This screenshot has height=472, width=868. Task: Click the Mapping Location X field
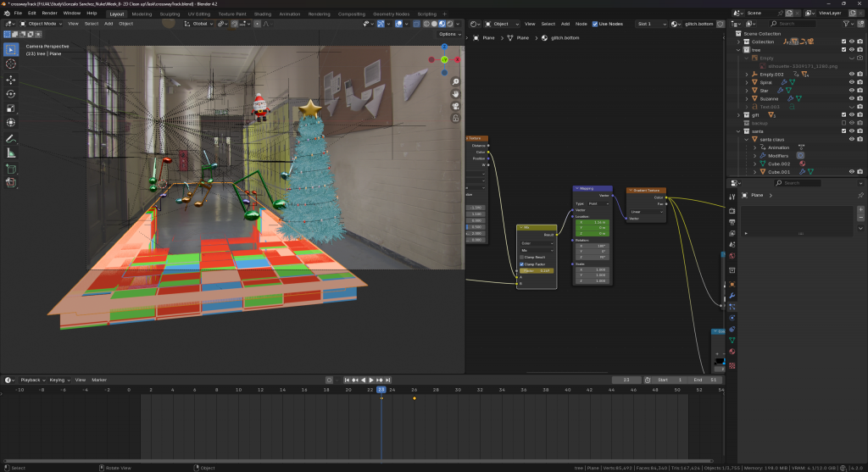point(593,222)
